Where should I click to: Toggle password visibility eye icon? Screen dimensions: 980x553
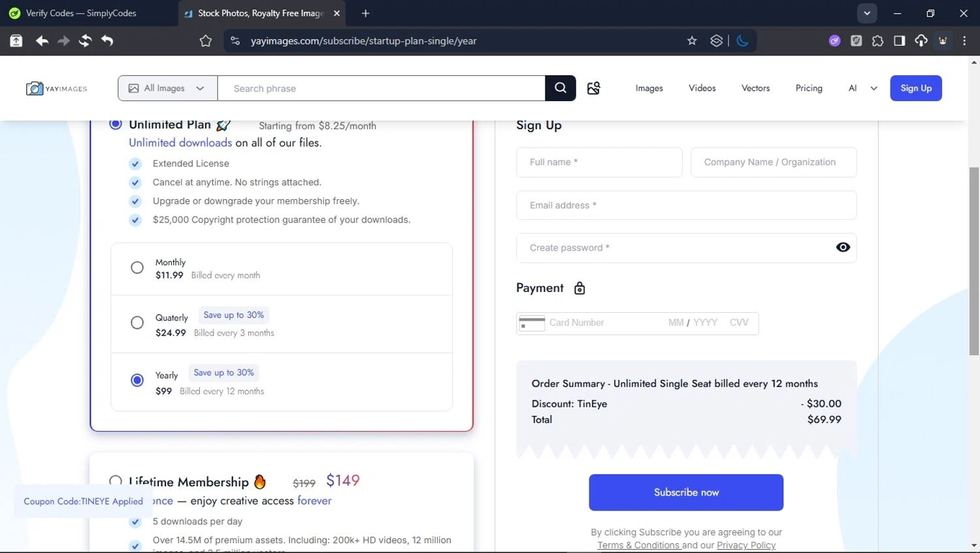point(843,247)
